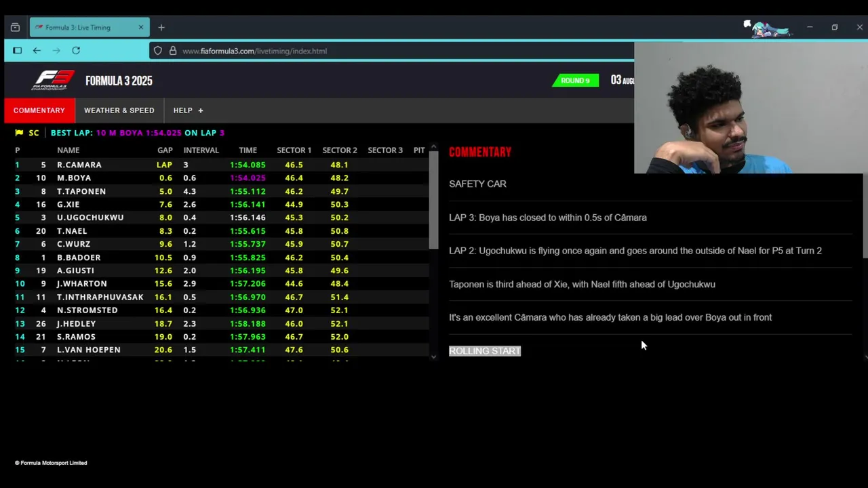Click the plus icon next to Help

[x=200, y=110]
